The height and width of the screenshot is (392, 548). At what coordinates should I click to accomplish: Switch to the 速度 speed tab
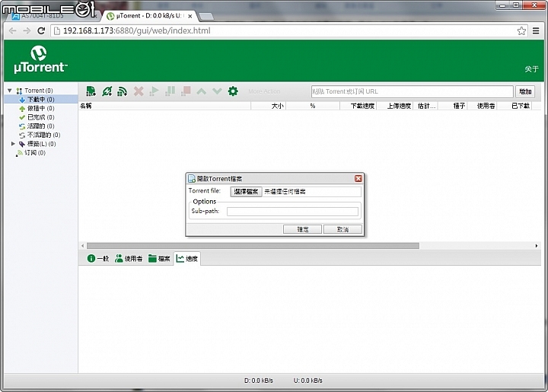(187, 259)
